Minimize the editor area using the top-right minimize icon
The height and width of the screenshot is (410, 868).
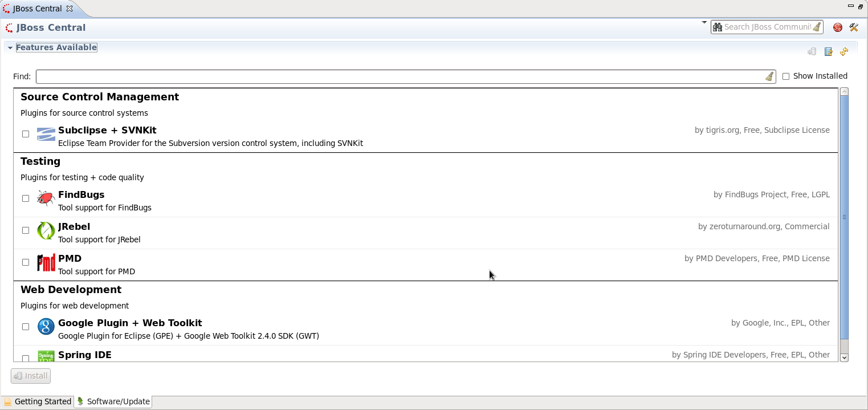[851, 6]
